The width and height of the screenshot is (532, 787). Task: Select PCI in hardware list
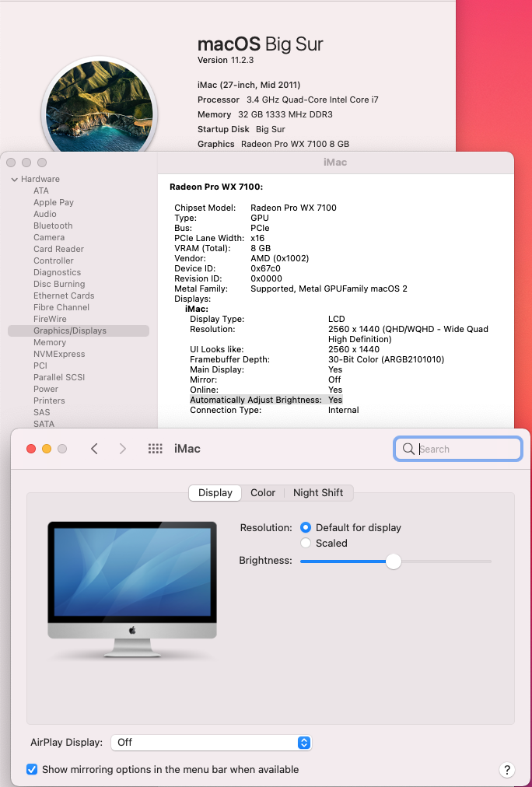(x=40, y=366)
